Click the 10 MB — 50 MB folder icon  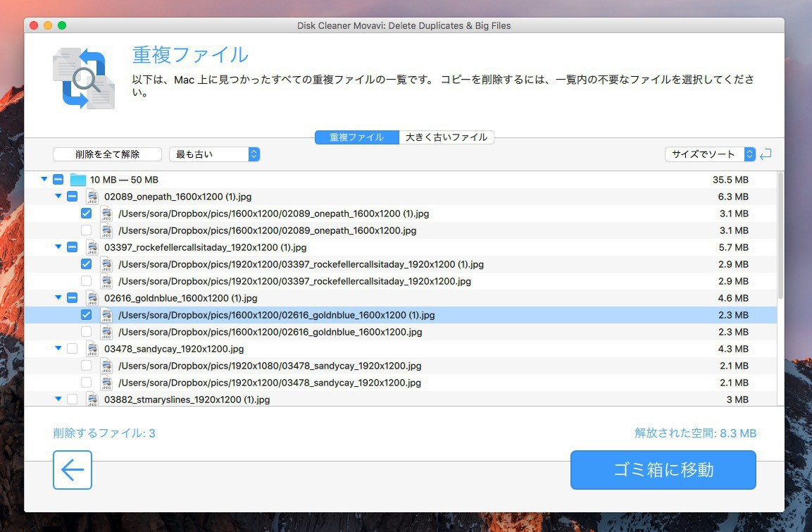(77, 180)
